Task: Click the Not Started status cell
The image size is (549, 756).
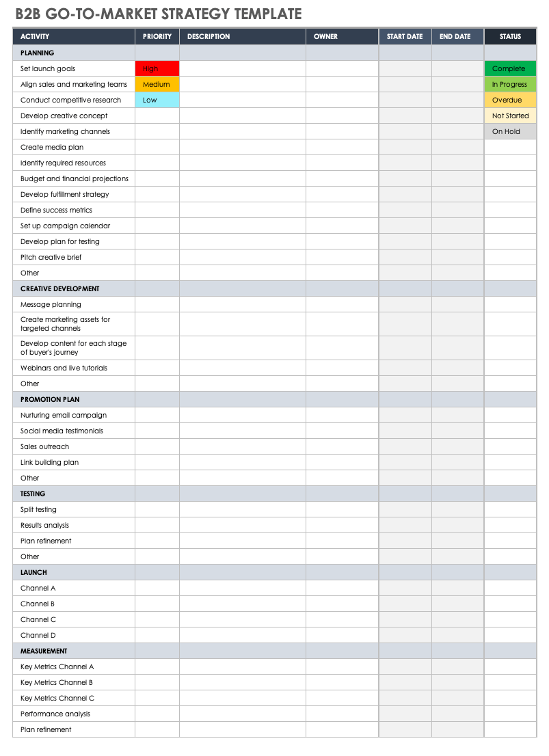Action: click(510, 116)
